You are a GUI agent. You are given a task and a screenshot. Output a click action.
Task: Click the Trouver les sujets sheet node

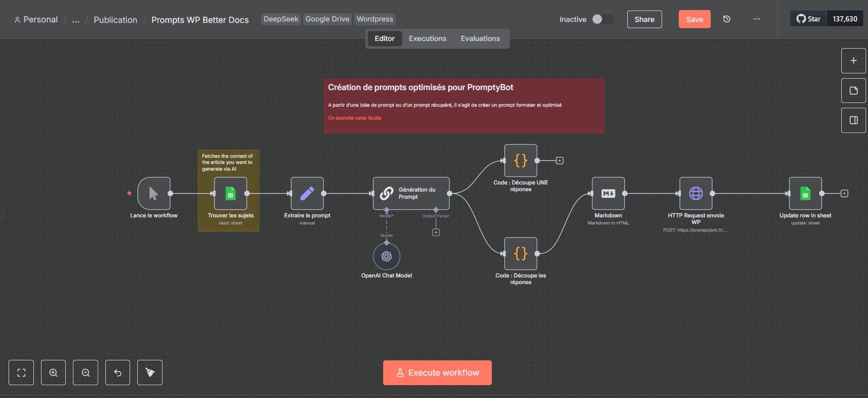(231, 194)
